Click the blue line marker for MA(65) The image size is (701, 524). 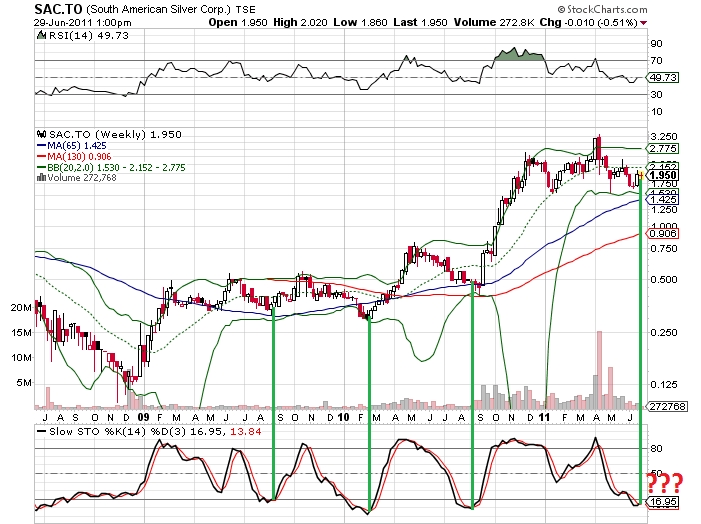click(x=42, y=146)
